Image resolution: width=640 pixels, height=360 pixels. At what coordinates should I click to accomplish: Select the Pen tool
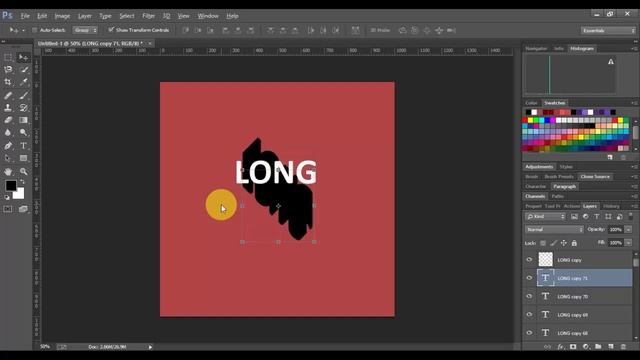click(x=8, y=146)
